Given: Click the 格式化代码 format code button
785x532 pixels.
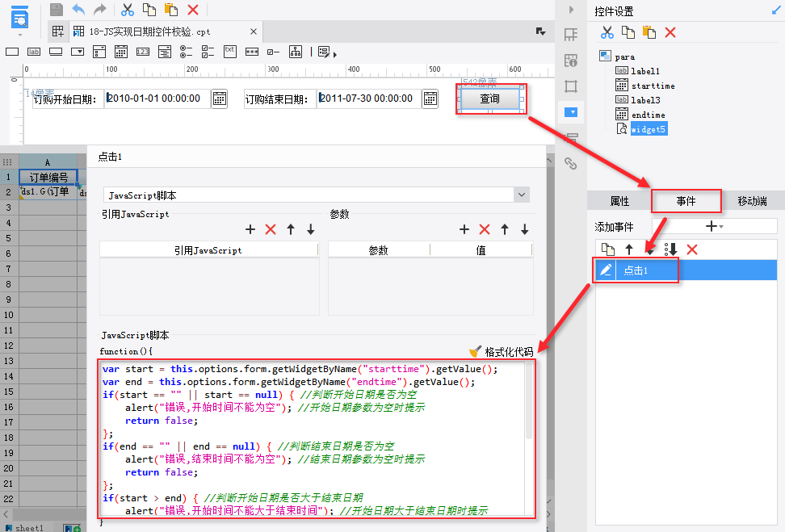Looking at the screenshot, I should (x=502, y=352).
